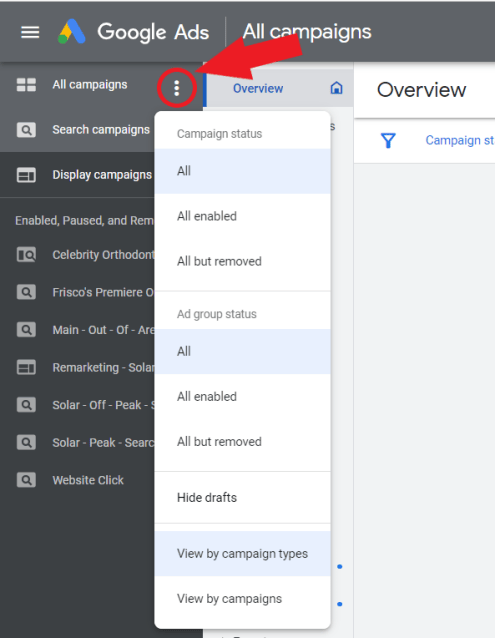495x638 pixels.
Task: Open Solar - Peak - Search campaign
Action: (103, 443)
